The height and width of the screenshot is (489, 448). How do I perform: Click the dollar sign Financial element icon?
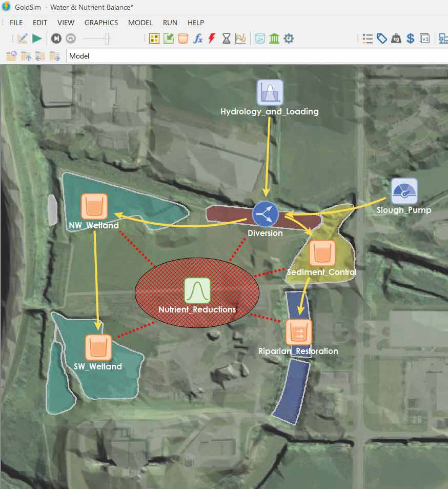(x=410, y=38)
